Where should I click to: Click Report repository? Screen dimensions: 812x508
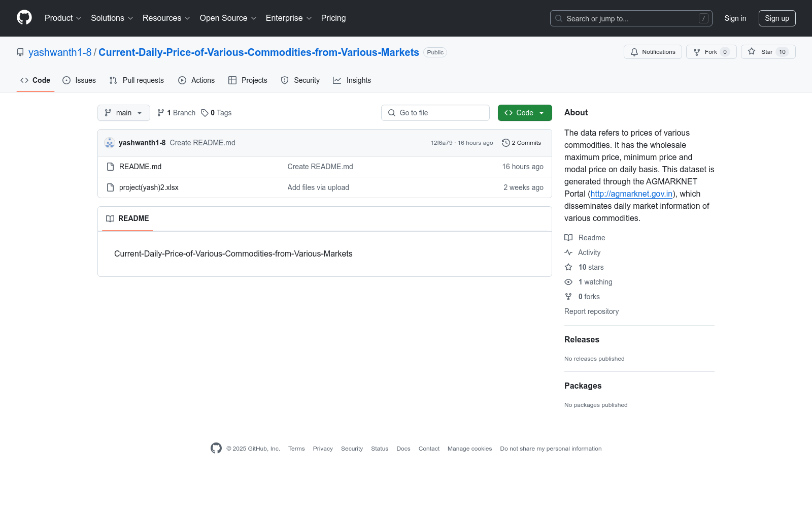coord(591,311)
